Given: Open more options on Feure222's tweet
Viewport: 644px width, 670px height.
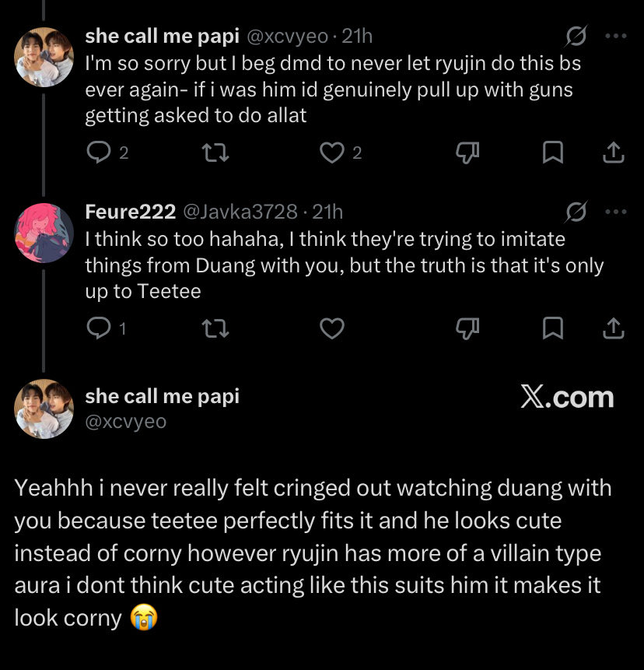Looking at the screenshot, I should [616, 212].
